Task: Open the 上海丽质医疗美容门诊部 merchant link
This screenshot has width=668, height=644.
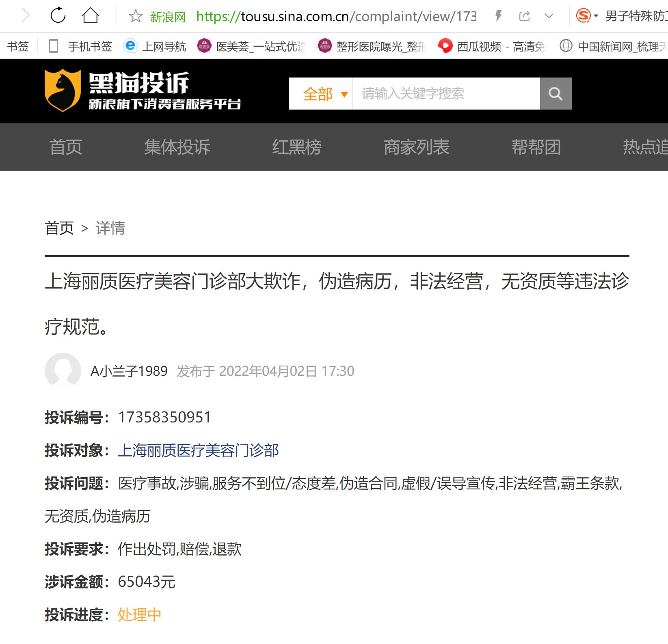Action: pos(198,450)
